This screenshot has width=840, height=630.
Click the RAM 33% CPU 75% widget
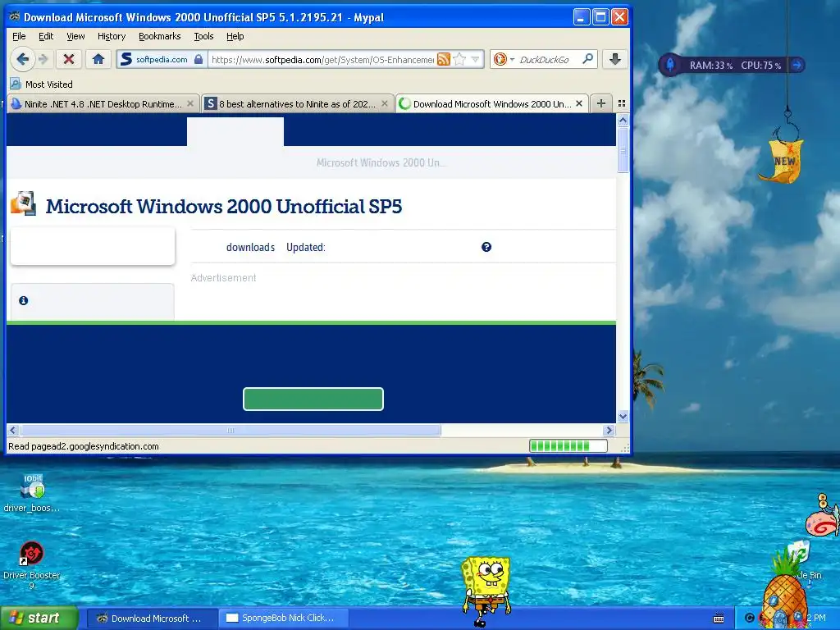click(x=732, y=65)
